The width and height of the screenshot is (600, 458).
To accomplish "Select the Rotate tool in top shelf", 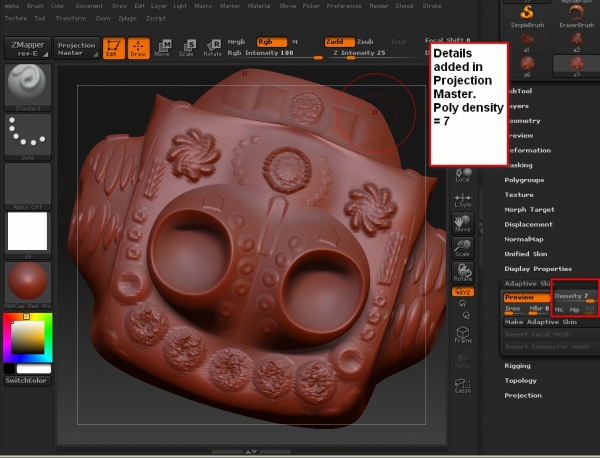I will point(212,49).
